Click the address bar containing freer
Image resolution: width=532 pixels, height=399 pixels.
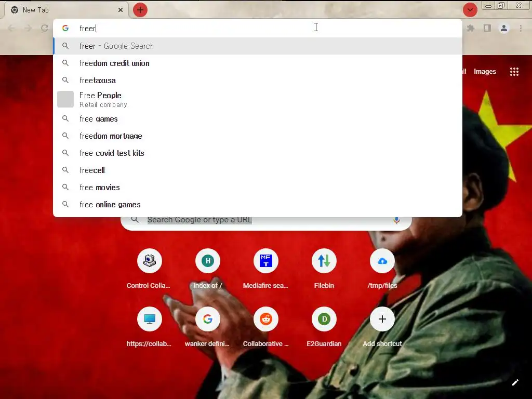coord(258,28)
